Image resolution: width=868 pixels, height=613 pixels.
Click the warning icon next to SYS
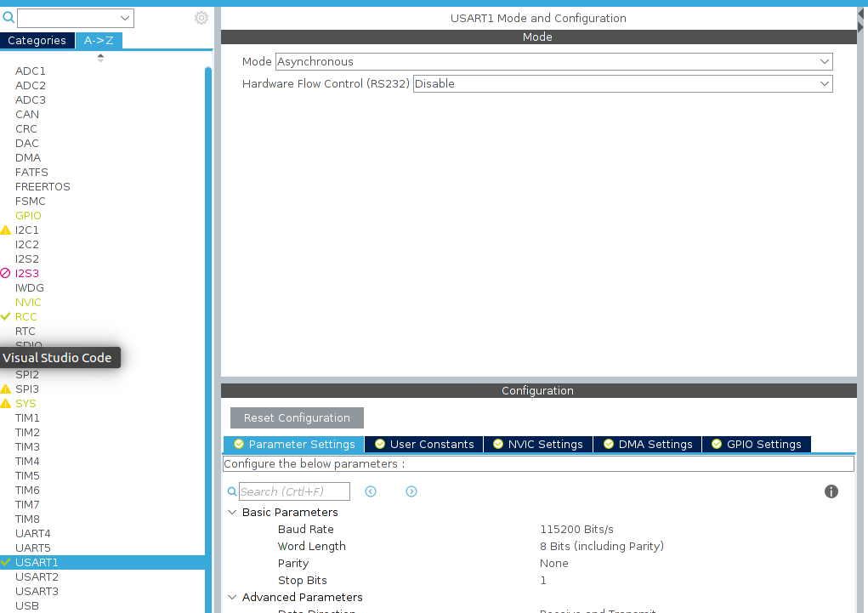click(x=6, y=403)
